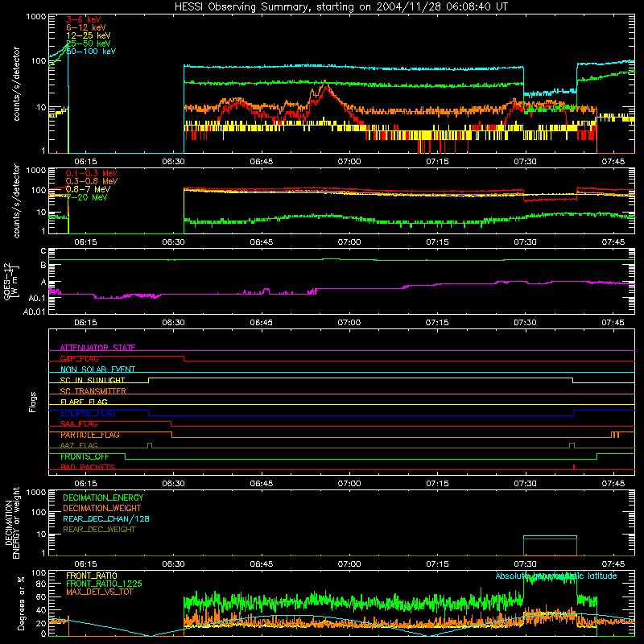Click the DECIMATION_WEIGHT legend label
Viewport: 644px width, 644px height.
click(x=102, y=508)
